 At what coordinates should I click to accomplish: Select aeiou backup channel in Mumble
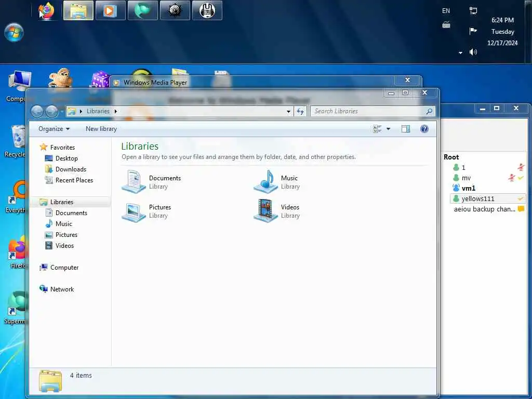click(485, 209)
